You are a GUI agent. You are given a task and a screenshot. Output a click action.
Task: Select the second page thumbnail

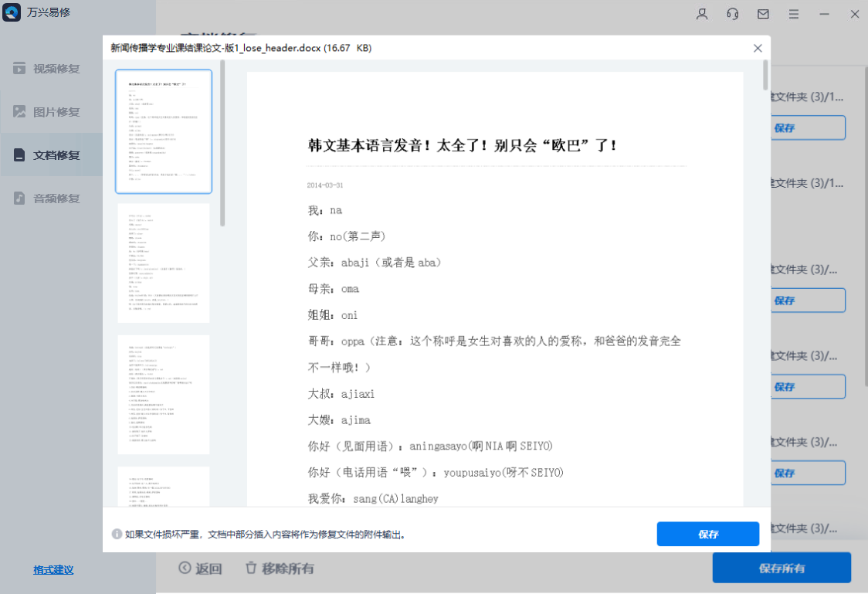click(163, 263)
